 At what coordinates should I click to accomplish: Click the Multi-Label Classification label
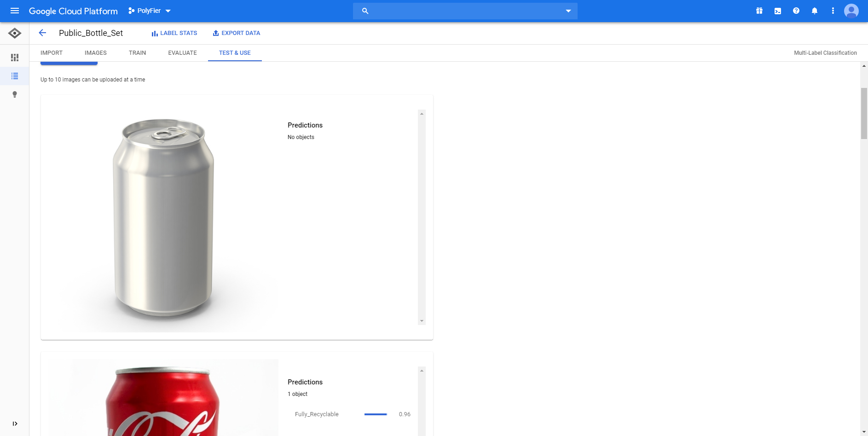[x=825, y=53]
